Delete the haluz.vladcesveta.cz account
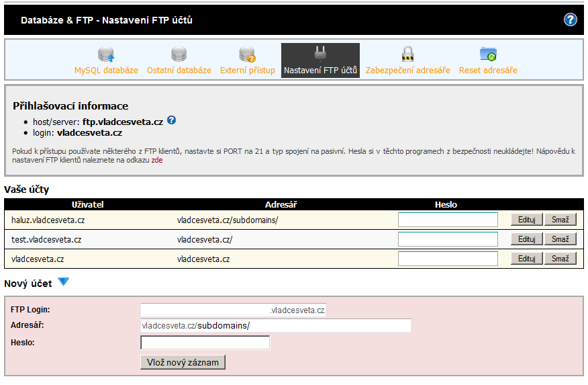The image size is (588, 385). pos(560,220)
